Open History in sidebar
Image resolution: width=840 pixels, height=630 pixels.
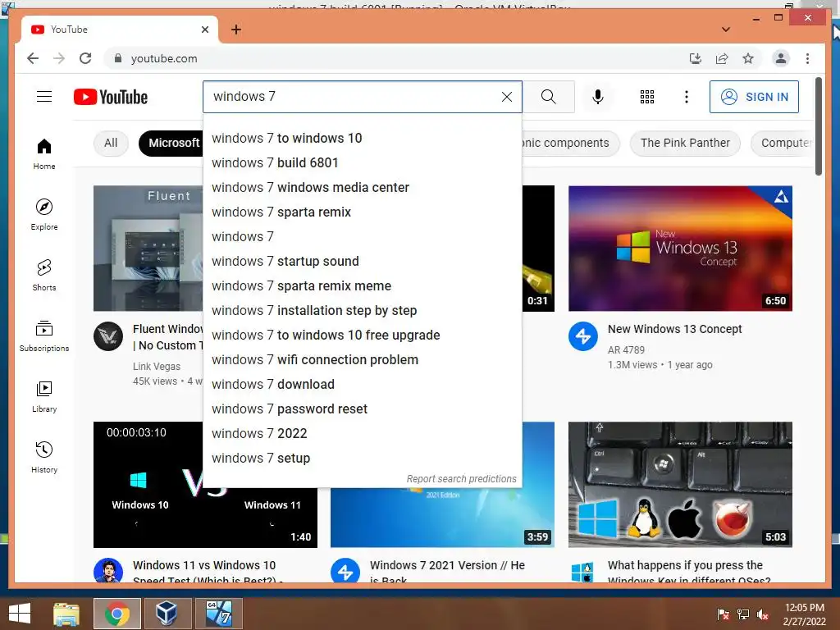pyautogui.click(x=44, y=457)
